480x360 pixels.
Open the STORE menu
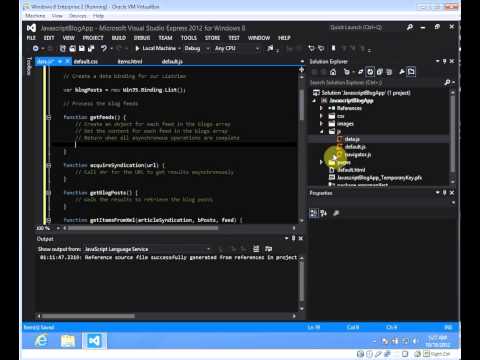tap(212, 38)
